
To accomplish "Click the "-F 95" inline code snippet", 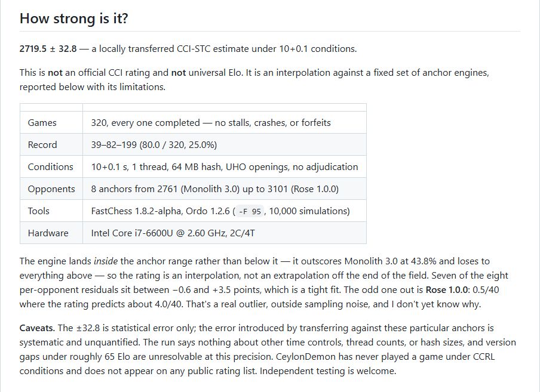I will pyautogui.click(x=250, y=211).
